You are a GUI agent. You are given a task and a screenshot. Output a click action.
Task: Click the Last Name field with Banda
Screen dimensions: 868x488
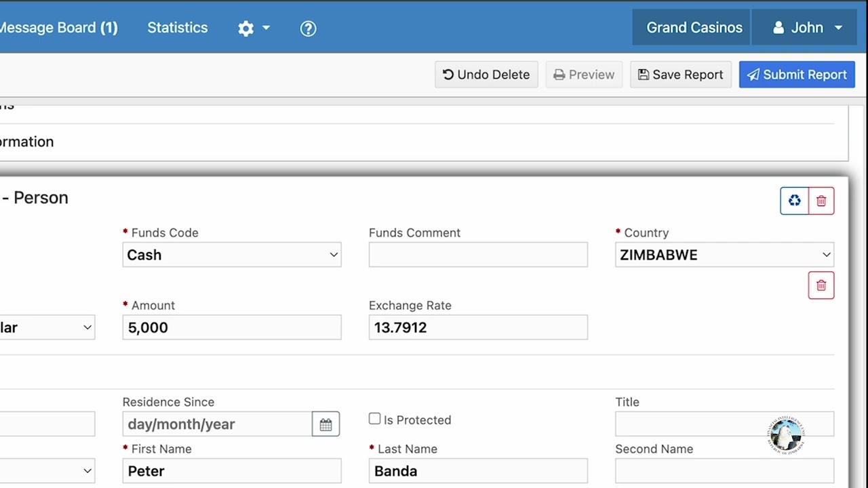tap(478, 471)
